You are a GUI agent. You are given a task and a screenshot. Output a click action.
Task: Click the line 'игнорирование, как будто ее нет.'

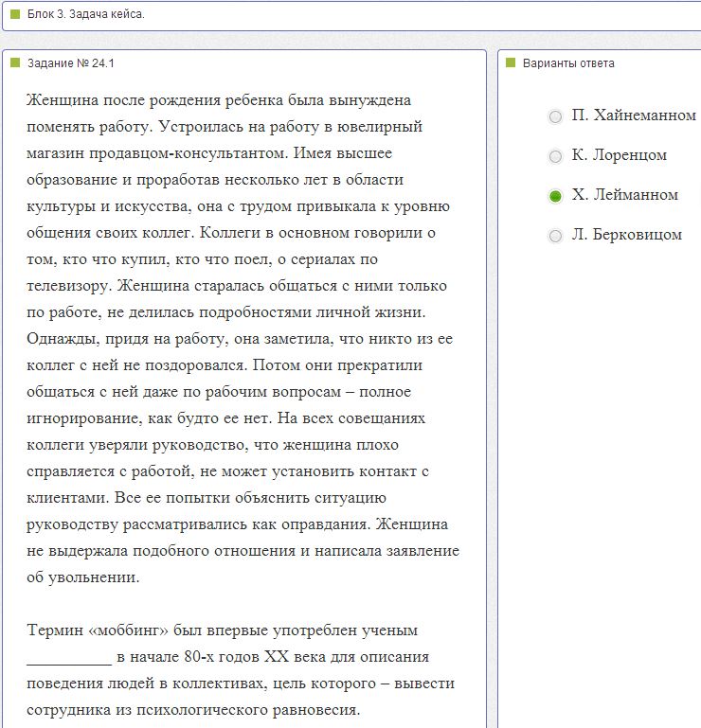coord(150,418)
